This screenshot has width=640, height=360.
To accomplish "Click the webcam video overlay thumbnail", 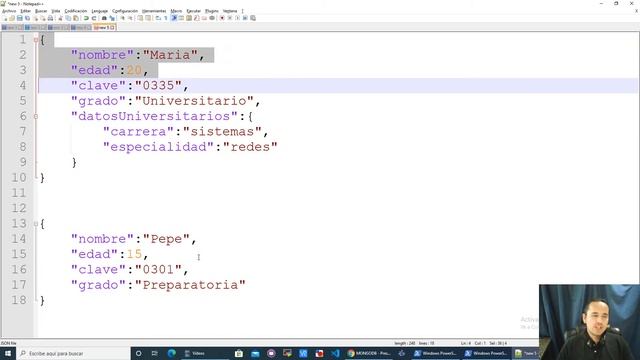I will pos(589,322).
